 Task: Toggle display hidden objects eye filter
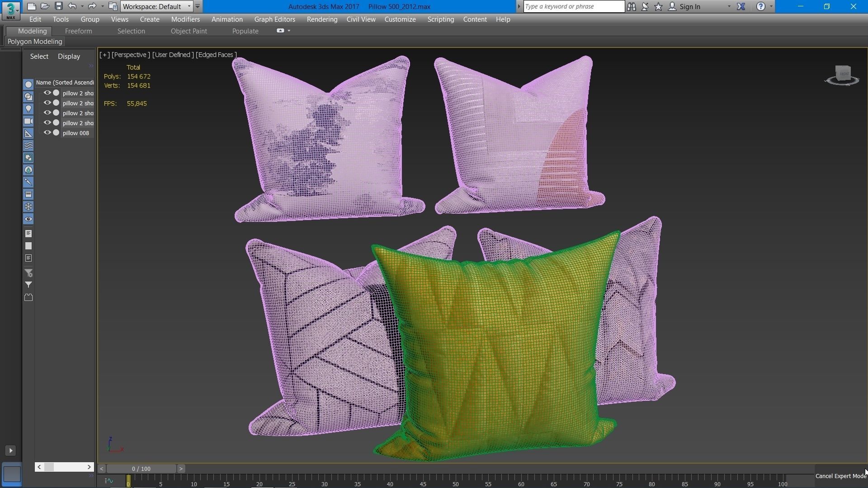point(28,219)
